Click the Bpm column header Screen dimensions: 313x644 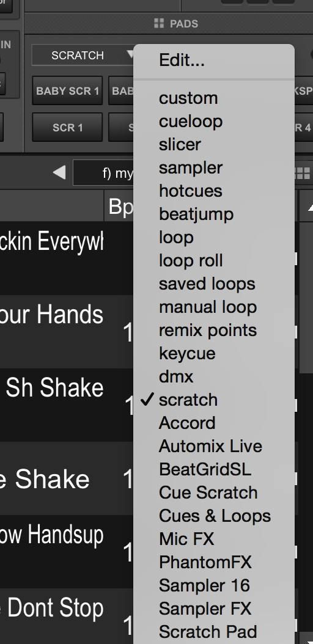click(120, 205)
